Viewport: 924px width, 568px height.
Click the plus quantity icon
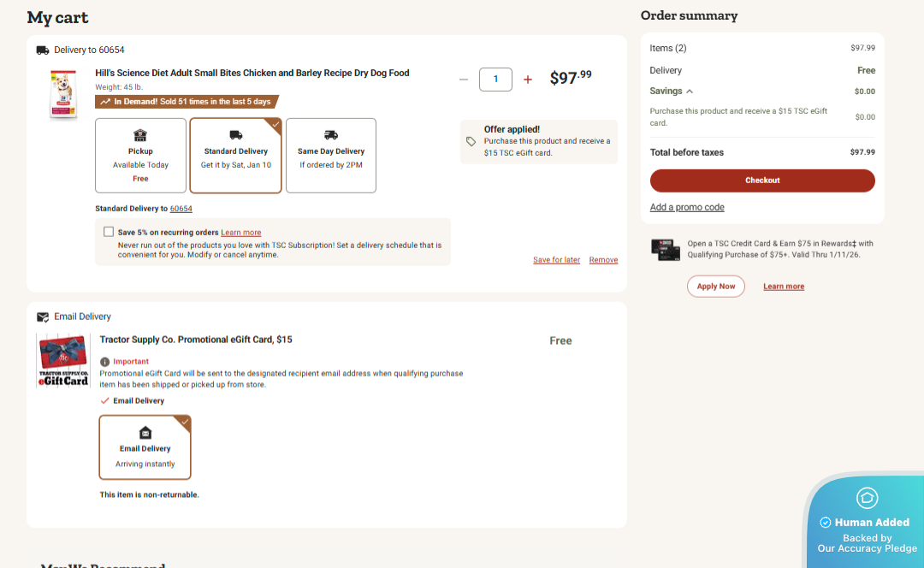pyautogui.click(x=528, y=80)
